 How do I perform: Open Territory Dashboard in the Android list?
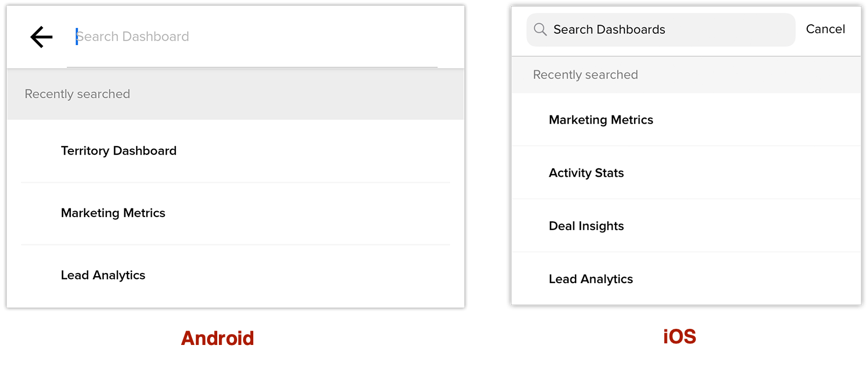(119, 151)
